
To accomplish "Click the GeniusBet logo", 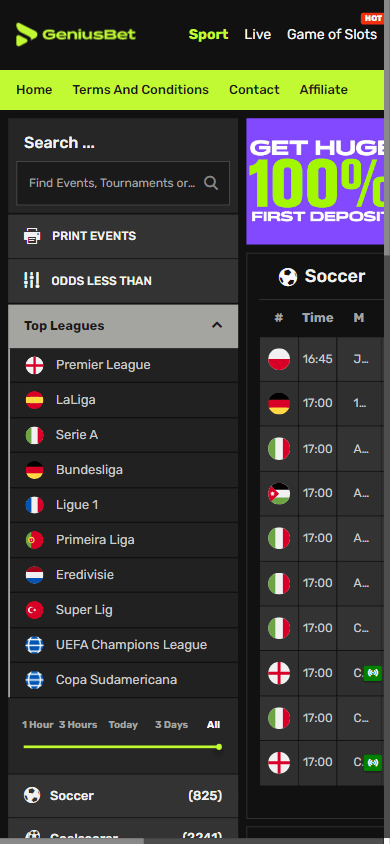I will click(76, 34).
